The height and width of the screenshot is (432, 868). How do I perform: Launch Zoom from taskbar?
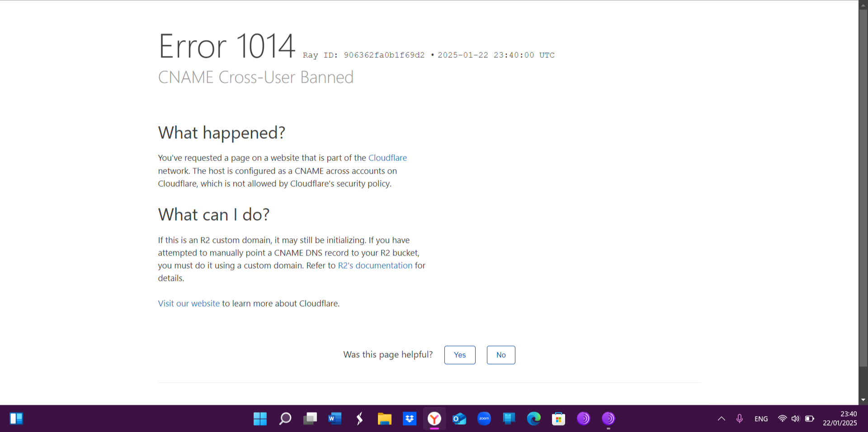point(484,419)
